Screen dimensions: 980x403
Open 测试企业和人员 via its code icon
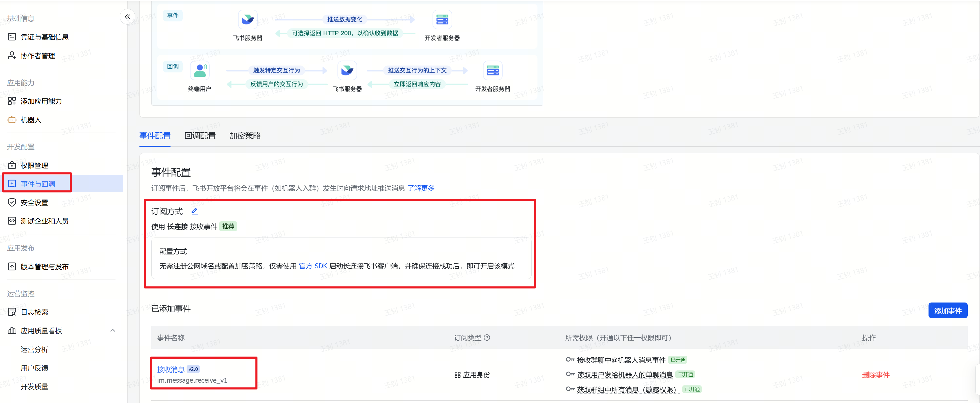[12, 221]
